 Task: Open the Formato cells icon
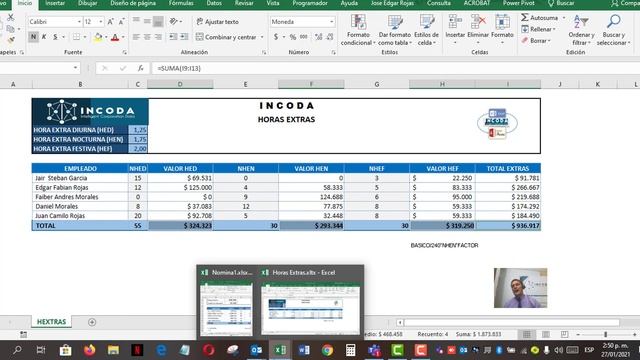(x=502, y=21)
